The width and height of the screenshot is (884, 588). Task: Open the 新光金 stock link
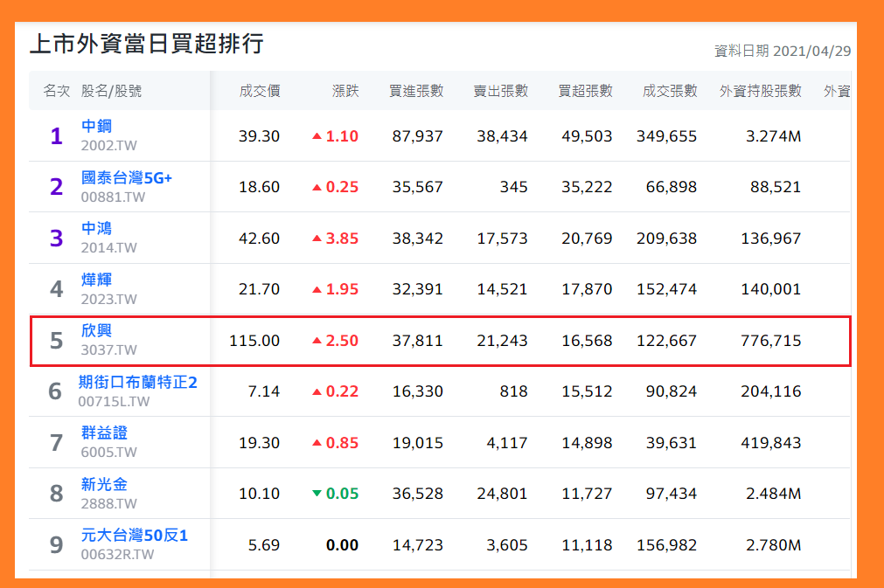click(x=104, y=484)
